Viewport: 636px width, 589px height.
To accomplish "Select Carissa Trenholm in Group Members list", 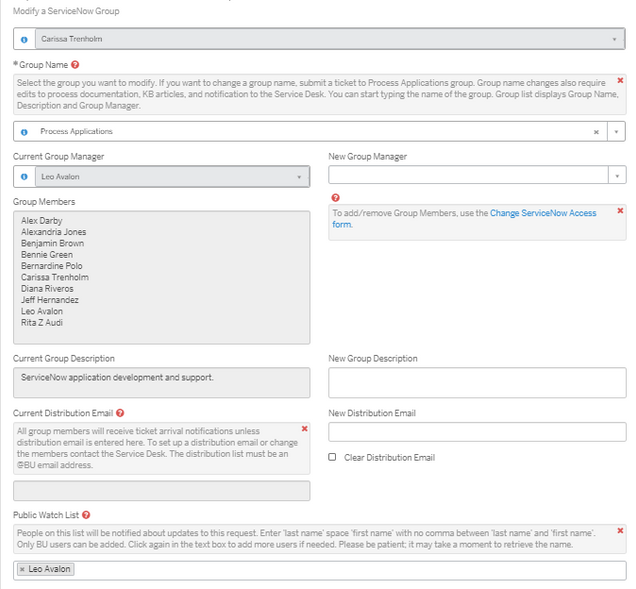I will 55,277.
